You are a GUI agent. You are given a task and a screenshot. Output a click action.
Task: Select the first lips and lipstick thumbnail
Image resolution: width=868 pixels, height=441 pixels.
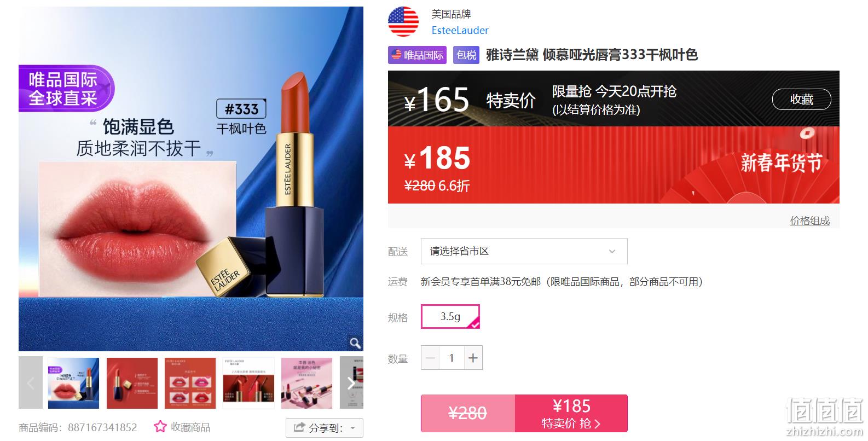pos(74,383)
